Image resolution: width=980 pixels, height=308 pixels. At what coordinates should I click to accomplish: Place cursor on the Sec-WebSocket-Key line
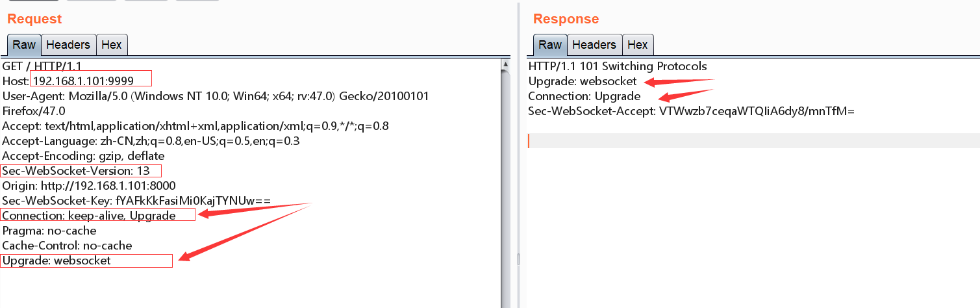[136, 201]
